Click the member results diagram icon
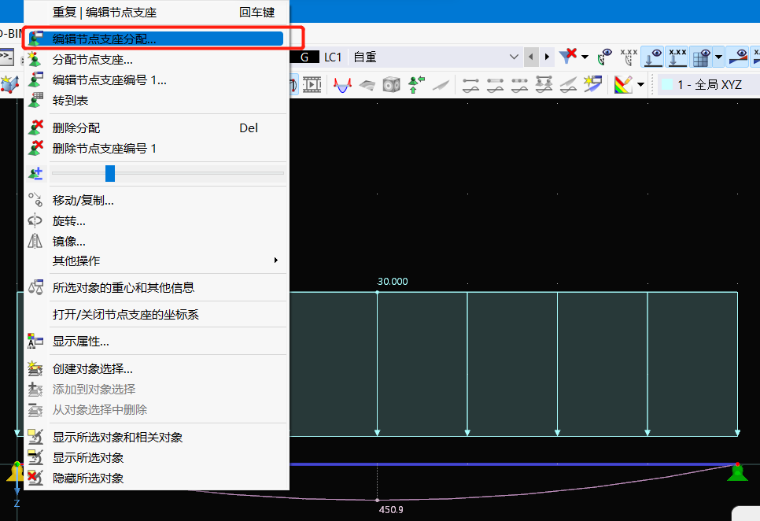 (343, 85)
